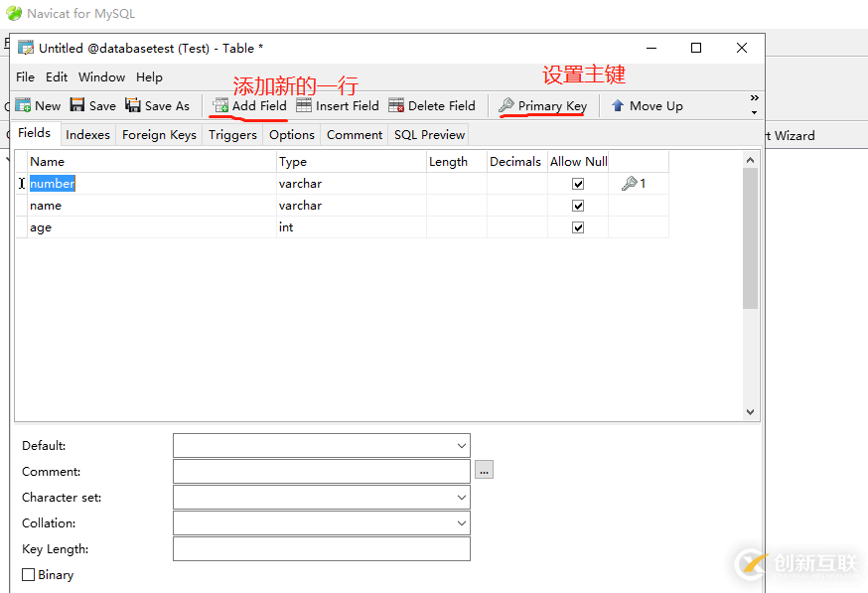Open the Help menu

tap(149, 76)
